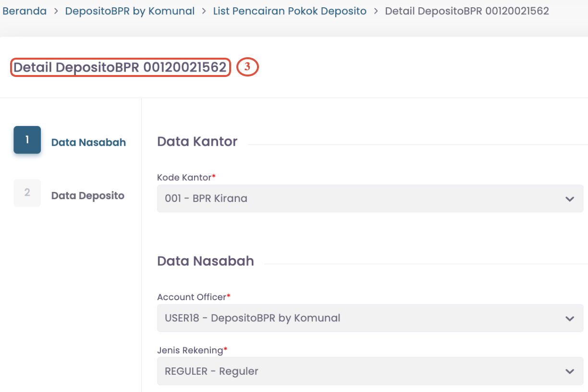Click Detail DepositoBPR 00120021562 breadcrumb text
Viewport: 588px width, 392px height.
pos(467,11)
